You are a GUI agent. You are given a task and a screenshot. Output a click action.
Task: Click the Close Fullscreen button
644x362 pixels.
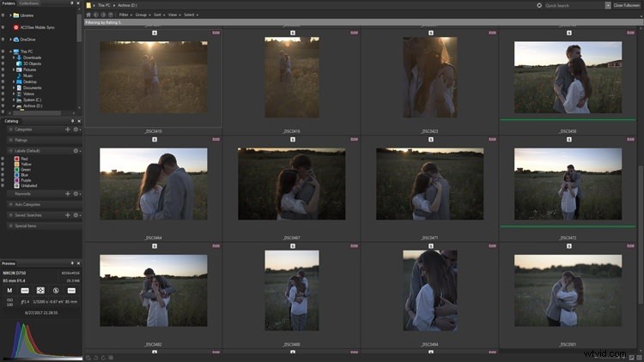coord(626,5)
